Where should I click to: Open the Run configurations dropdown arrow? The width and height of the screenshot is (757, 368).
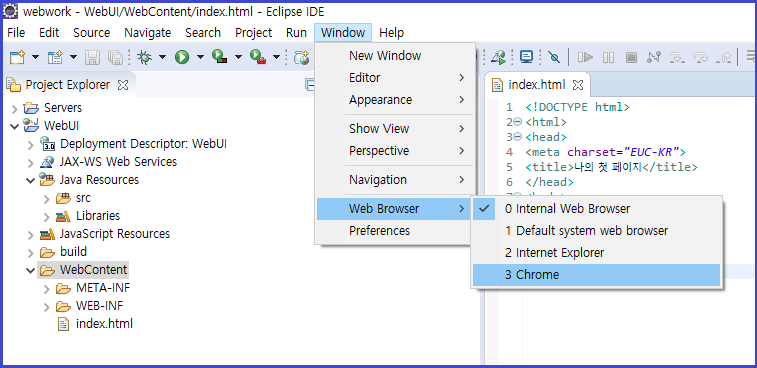[200, 57]
